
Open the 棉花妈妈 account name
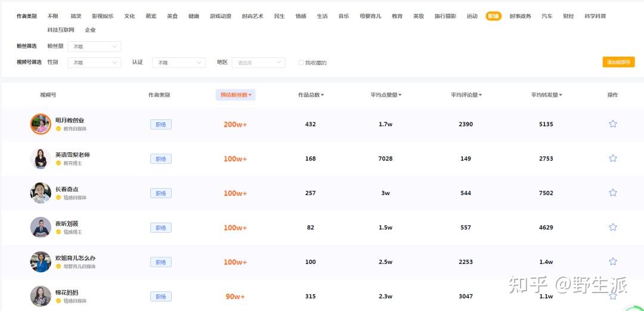click(x=67, y=293)
